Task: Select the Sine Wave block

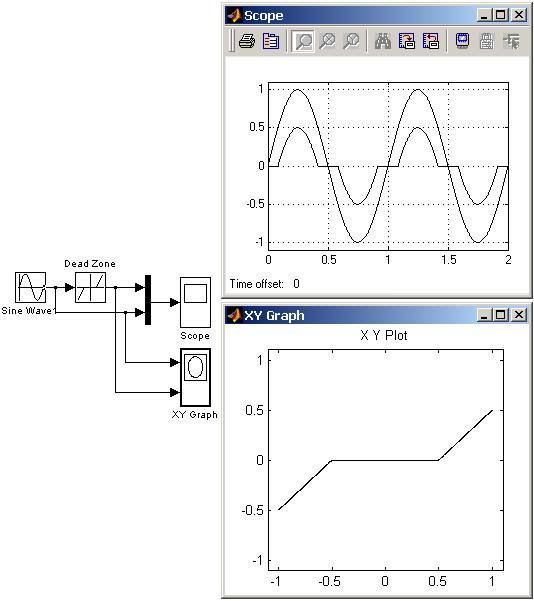Action: [x=31, y=287]
